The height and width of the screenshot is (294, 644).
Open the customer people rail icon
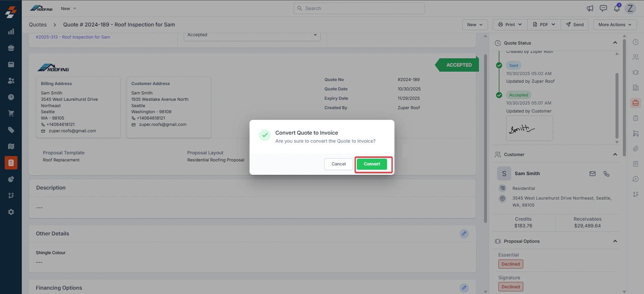pyautogui.click(x=636, y=57)
